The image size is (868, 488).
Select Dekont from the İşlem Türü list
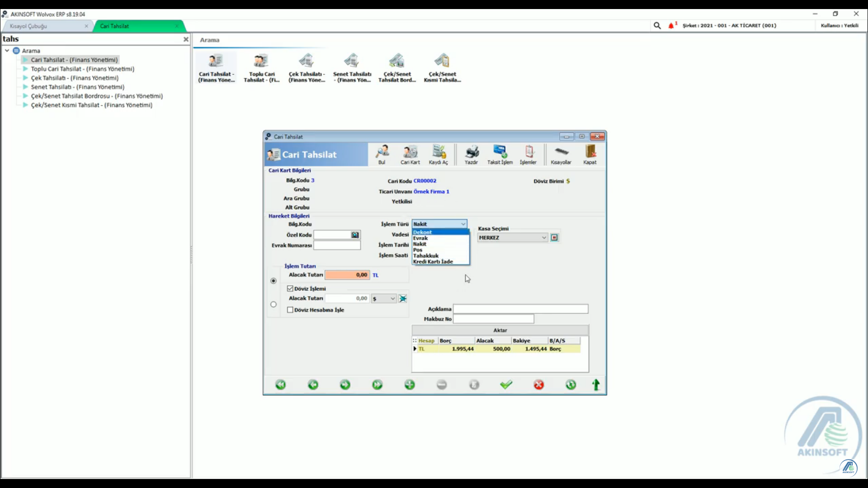click(440, 232)
